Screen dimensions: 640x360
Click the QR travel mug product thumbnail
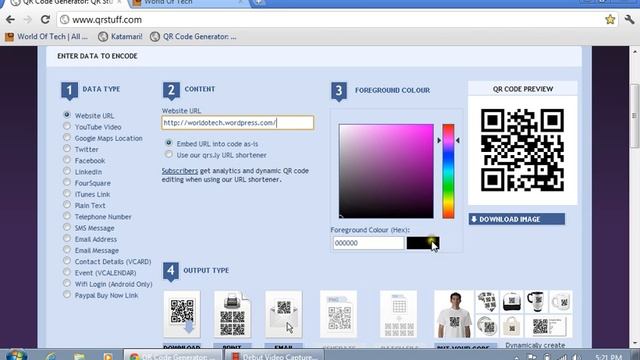coord(536,302)
